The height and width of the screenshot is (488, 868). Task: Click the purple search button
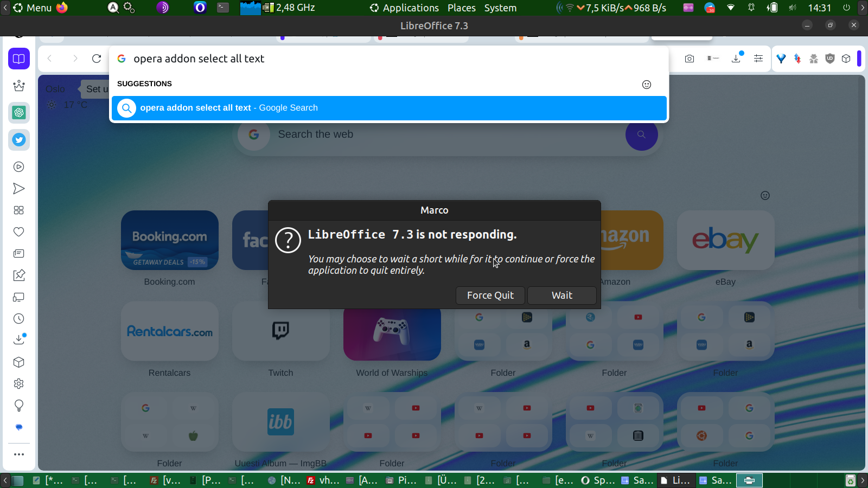[641, 134]
